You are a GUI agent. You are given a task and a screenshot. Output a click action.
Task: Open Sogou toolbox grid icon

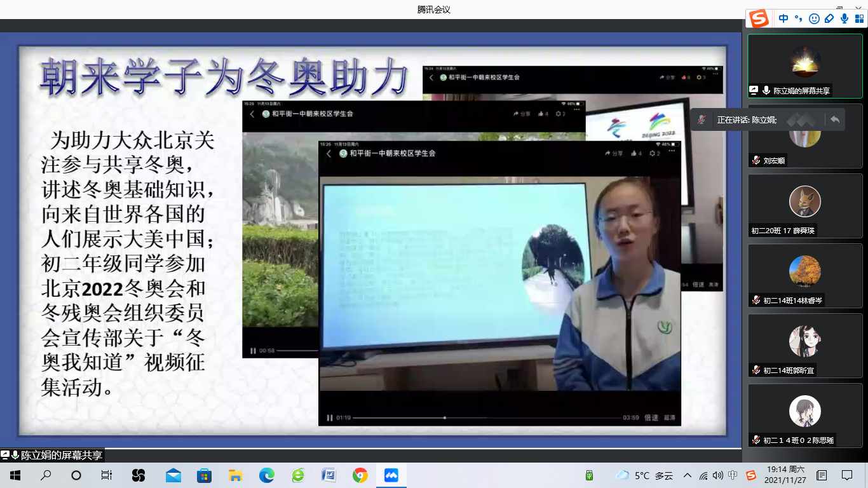[x=859, y=18]
